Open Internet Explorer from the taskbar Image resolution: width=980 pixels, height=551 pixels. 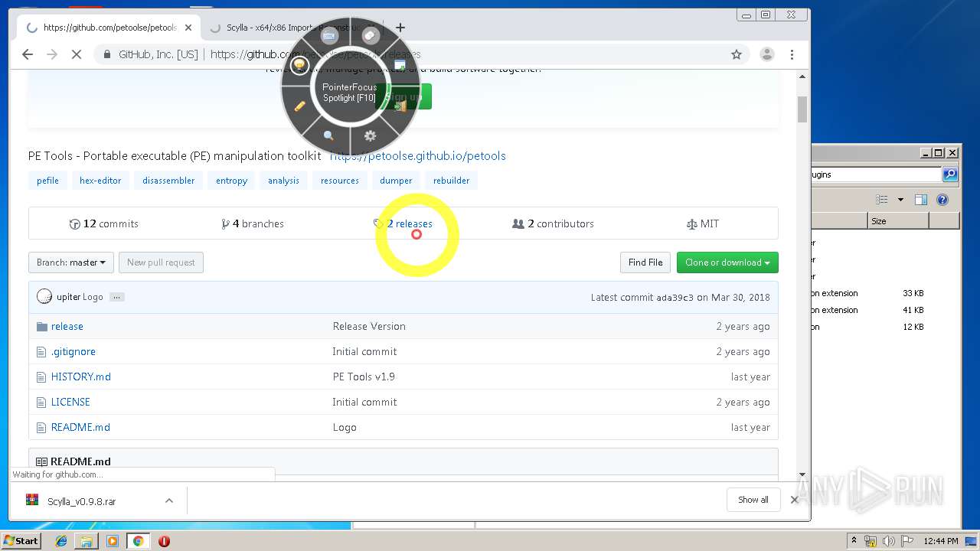61,541
